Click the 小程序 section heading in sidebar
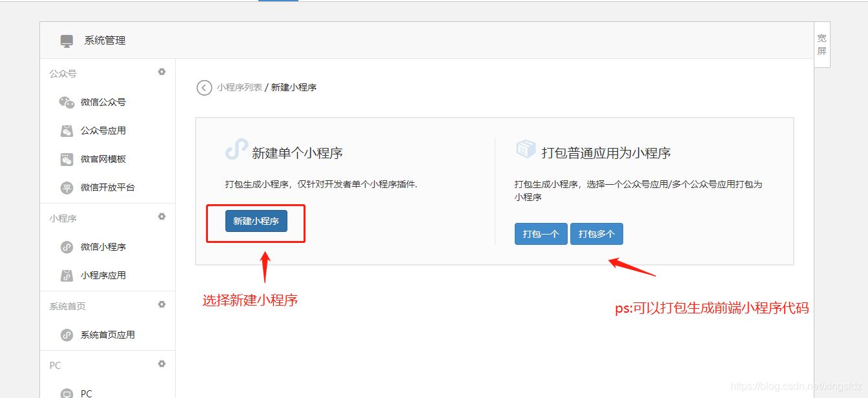 point(63,218)
